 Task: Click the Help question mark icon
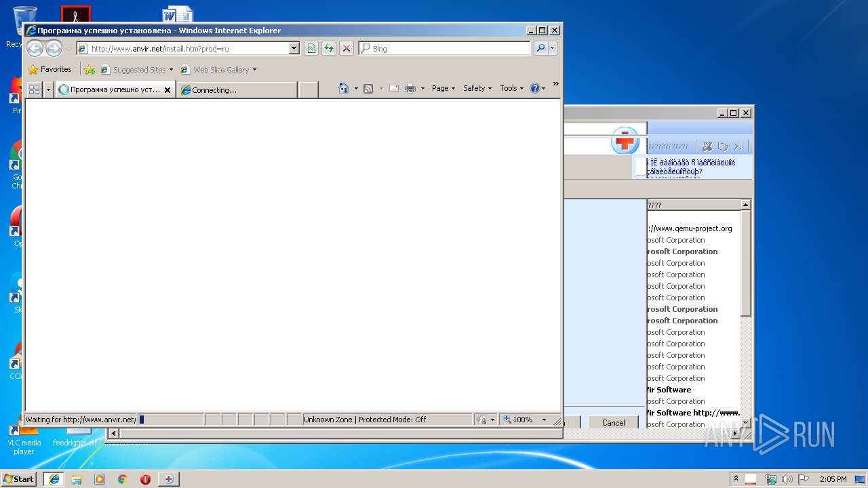534,88
